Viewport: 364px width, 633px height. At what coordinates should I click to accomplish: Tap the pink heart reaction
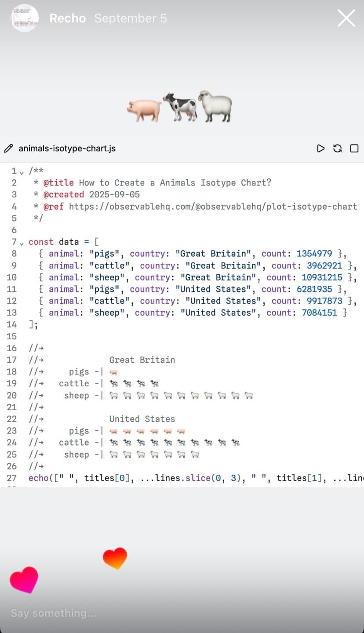(24, 579)
